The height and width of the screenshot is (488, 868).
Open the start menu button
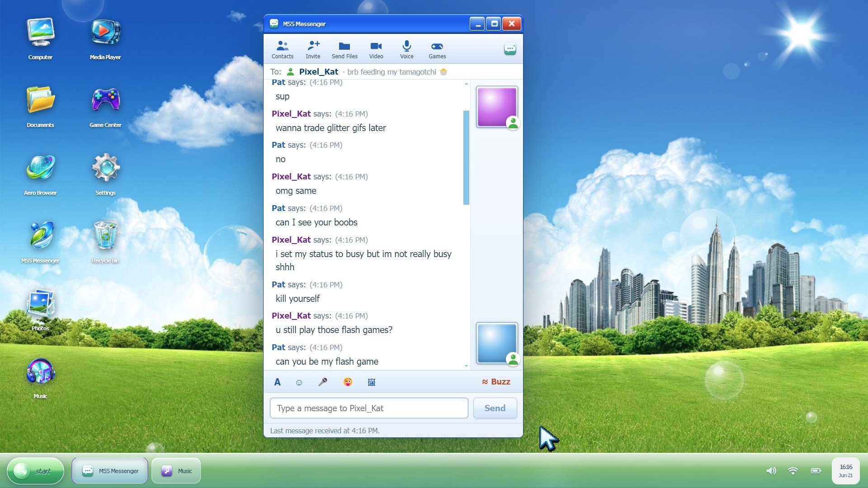(x=35, y=471)
